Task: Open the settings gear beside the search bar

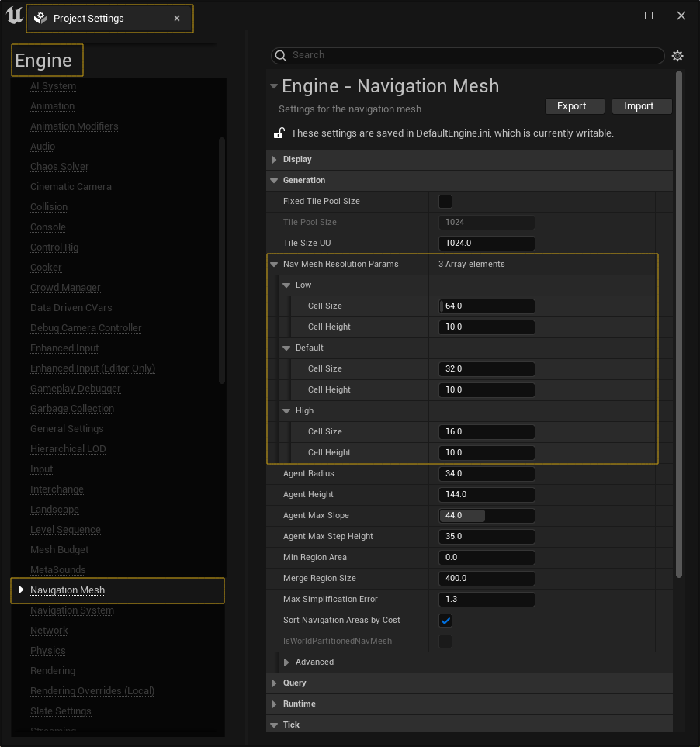Action: 677,55
